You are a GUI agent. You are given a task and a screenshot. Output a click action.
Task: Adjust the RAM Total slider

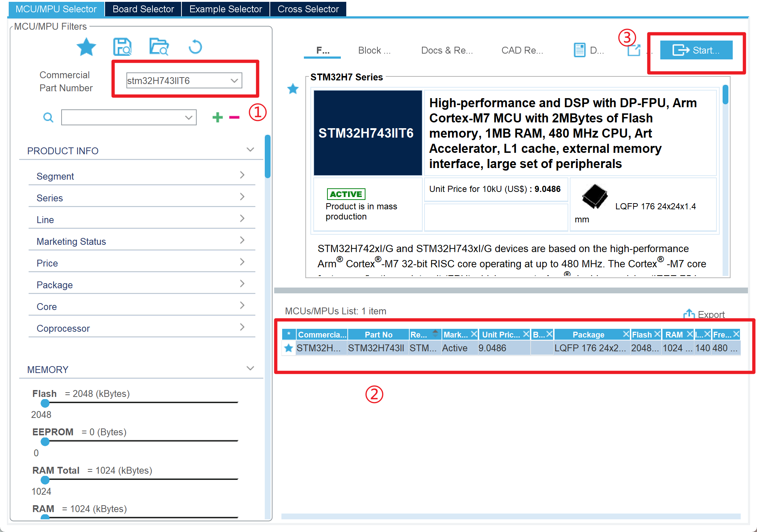point(45,479)
